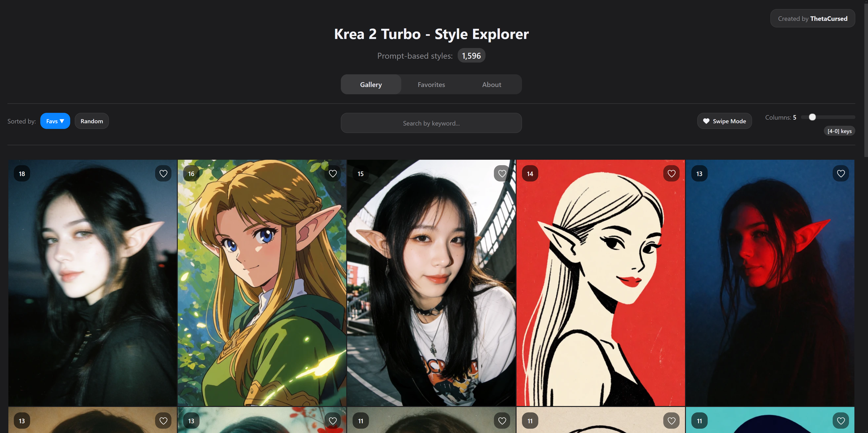This screenshot has height=433, width=868.
Task: Enable Swipe Mode
Action: [x=724, y=121]
